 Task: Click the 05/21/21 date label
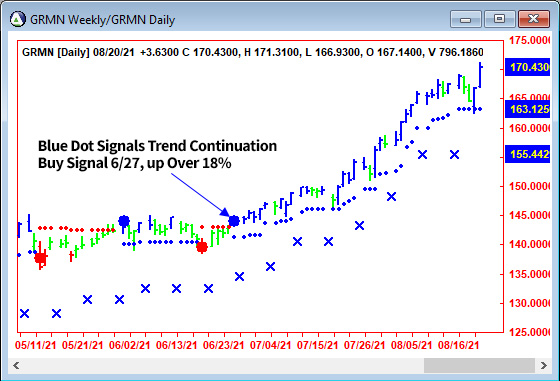pos(82,345)
